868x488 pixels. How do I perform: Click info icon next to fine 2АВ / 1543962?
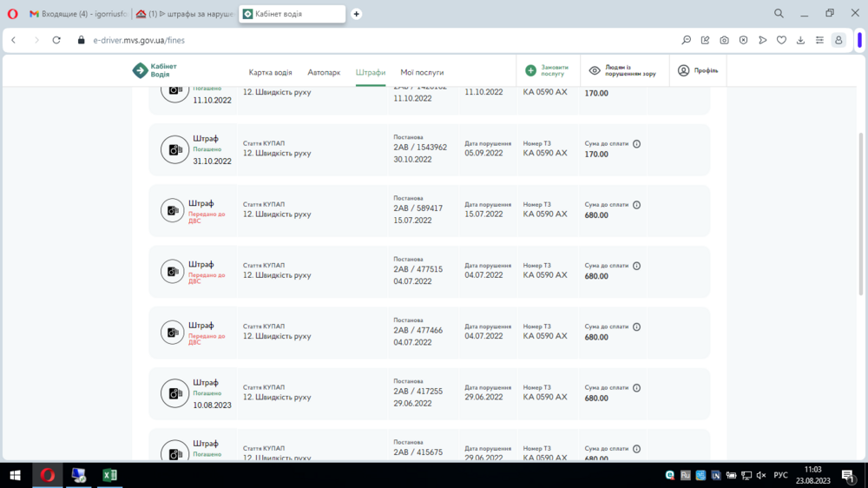point(636,144)
